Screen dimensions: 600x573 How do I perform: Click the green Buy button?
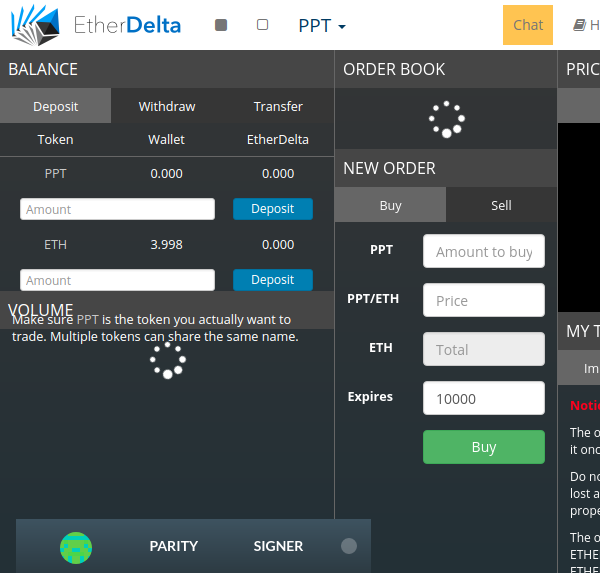(x=484, y=447)
